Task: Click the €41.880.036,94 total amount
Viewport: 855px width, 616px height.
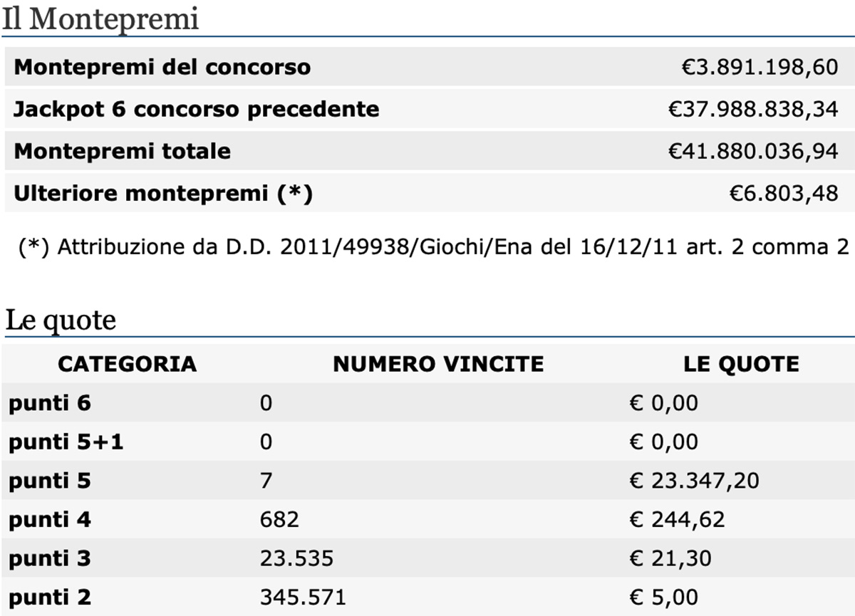Action: pyautogui.click(x=753, y=151)
